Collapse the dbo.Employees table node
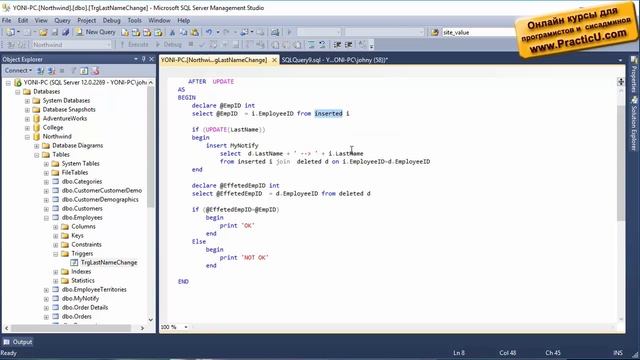The image size is (640, 360). 46,218
